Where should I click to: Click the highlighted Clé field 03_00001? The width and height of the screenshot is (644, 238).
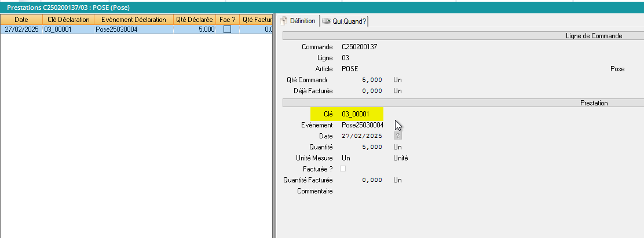point(356,113)
